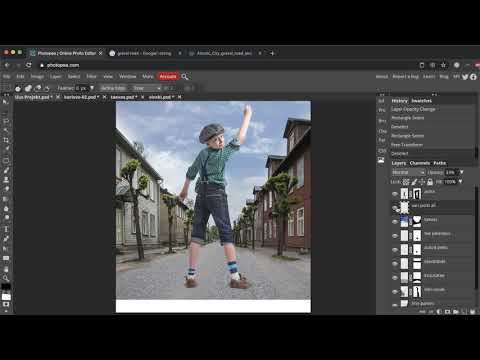
Task: Select the Brush tool
Action: pyautogui.click(x=6, y=170)
